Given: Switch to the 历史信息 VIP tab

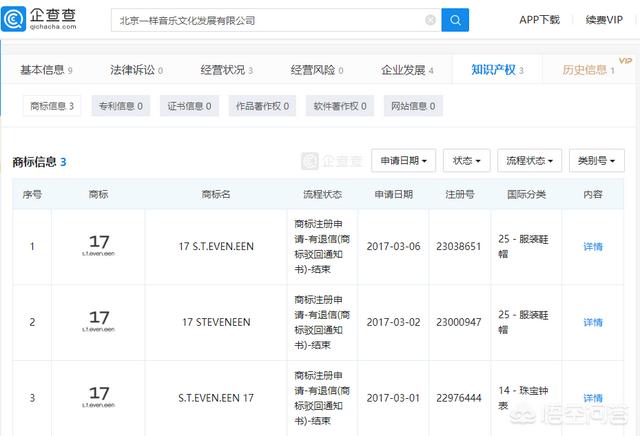Looking at the screenshot, I should (x=588, y=70).
